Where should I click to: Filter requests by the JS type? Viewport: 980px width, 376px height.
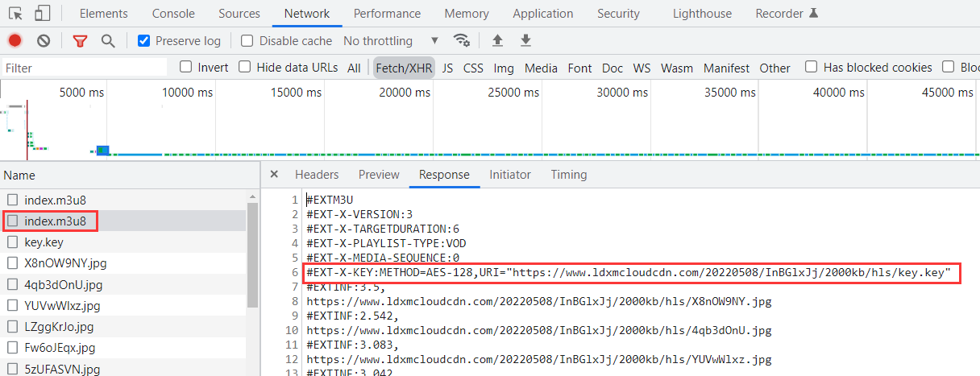click(447, 68)
